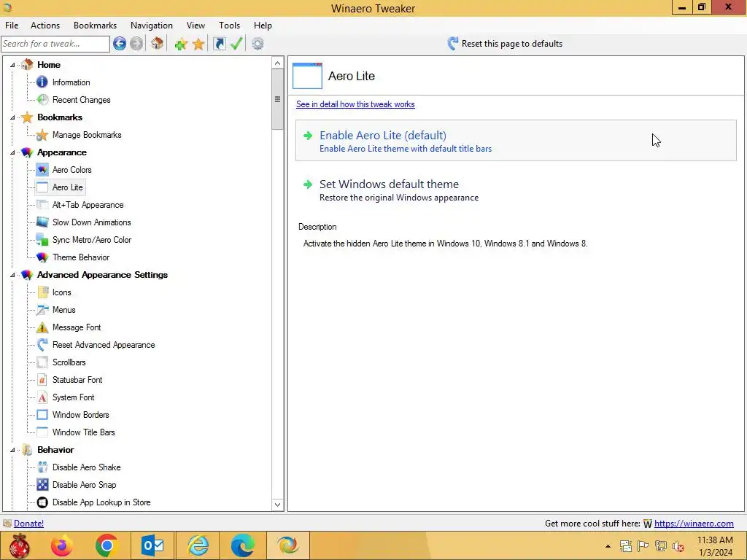
Task: Click the Donate! link
Action: [x=28, y=524]
